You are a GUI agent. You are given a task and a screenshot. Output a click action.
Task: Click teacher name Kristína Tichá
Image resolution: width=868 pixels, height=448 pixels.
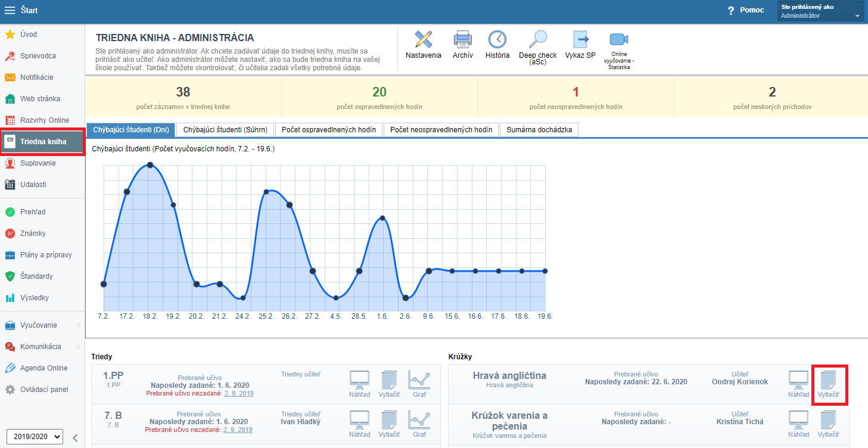pos(740,421)
